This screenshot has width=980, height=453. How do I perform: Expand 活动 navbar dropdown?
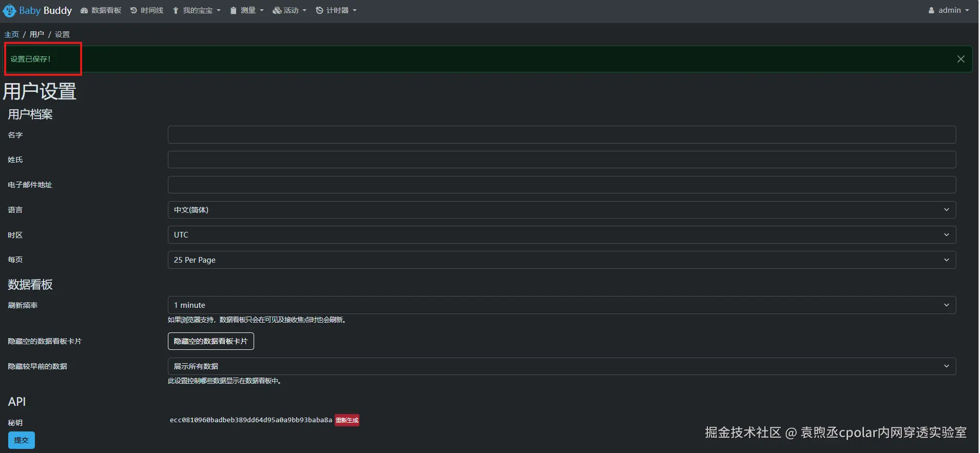pyautogui.click(x=290, y=10)
